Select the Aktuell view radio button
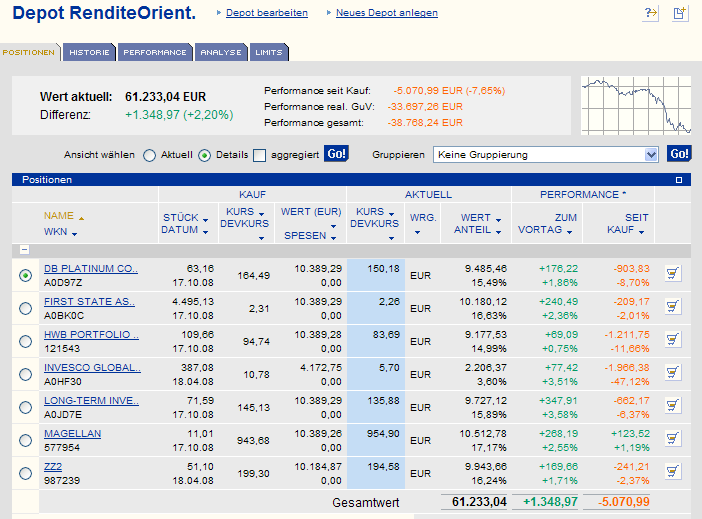The height and width of the screenshot is (519, 702). point(150,155)
